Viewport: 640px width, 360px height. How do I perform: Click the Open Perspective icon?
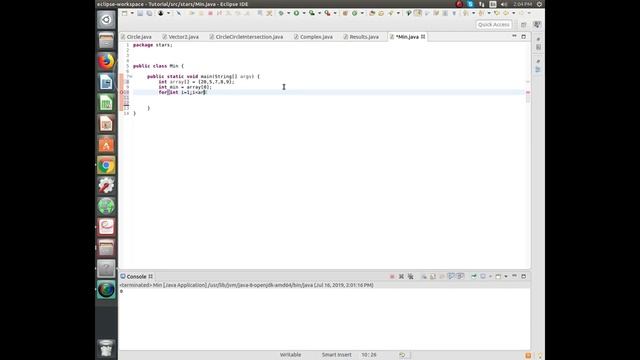click(x=524, y=24)
